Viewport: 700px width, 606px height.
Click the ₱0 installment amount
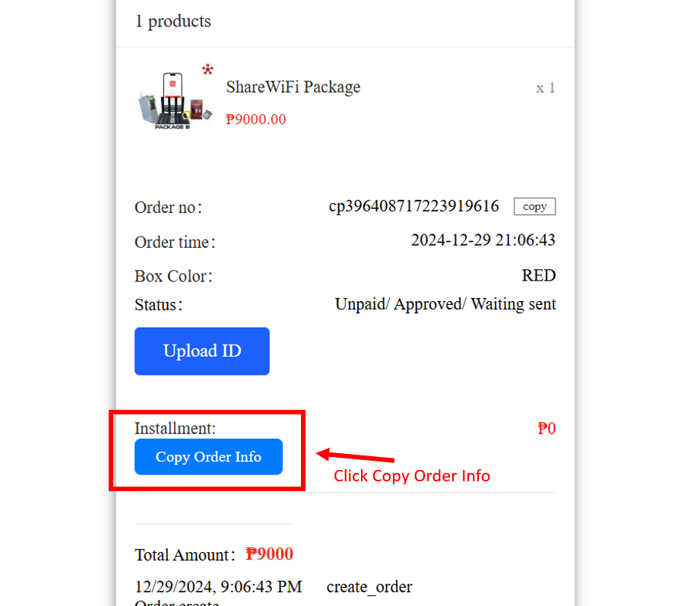click(x=546, y=428)
